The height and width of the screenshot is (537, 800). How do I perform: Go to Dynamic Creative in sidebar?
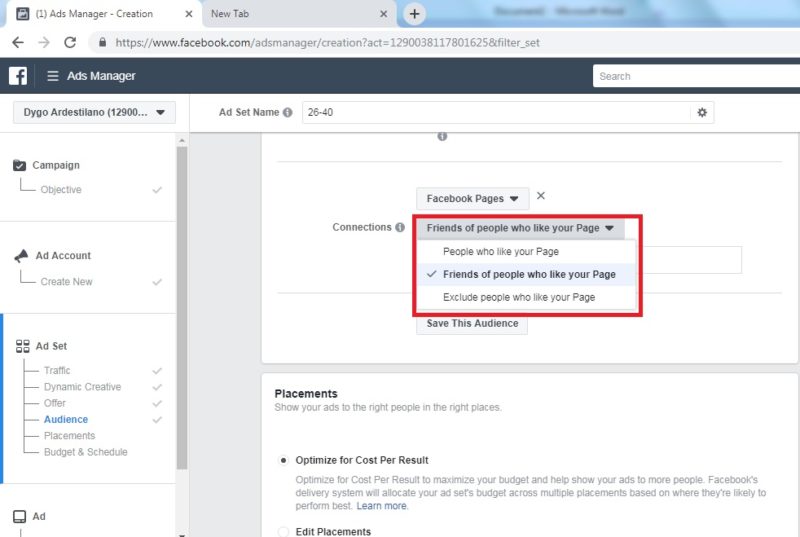[x=83, y=387]
